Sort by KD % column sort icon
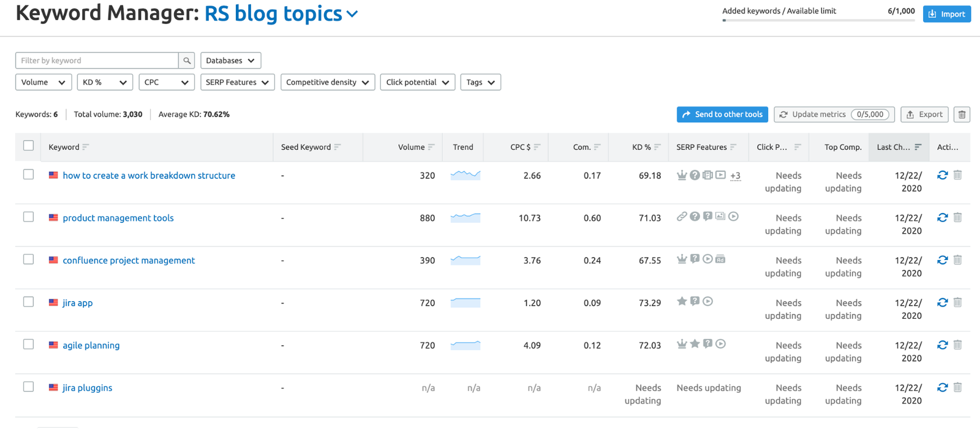This screenshot has width=980, height=429. click(x=657, y=147)
